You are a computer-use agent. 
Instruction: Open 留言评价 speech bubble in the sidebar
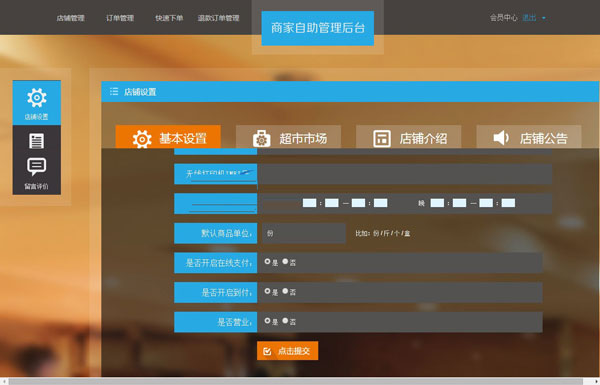click(36, 173)
